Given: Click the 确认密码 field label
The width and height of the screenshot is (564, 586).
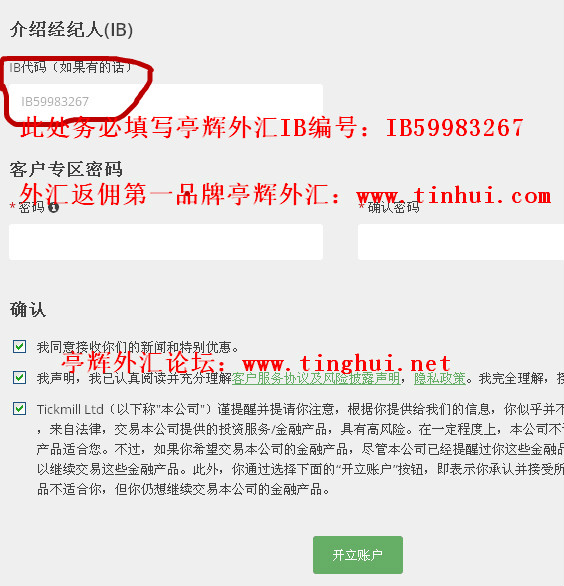Looking at the screenshot, I should (x=393, y=207).
